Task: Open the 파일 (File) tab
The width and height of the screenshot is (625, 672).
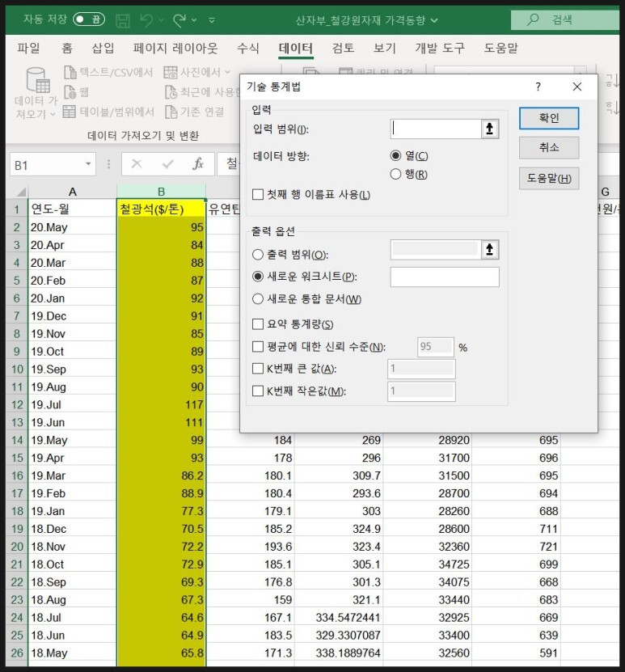Action: [28, 48]
